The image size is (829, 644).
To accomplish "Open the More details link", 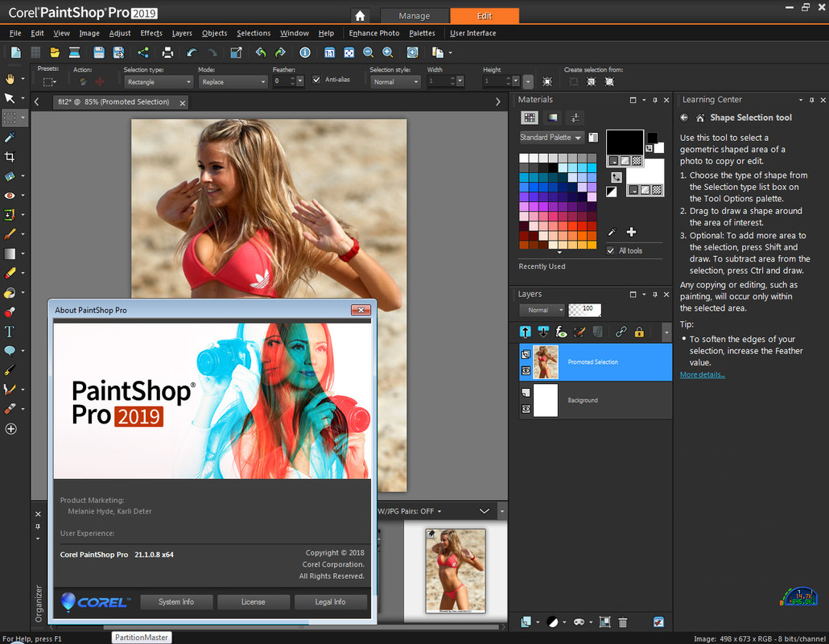I will tap(702, 375).
